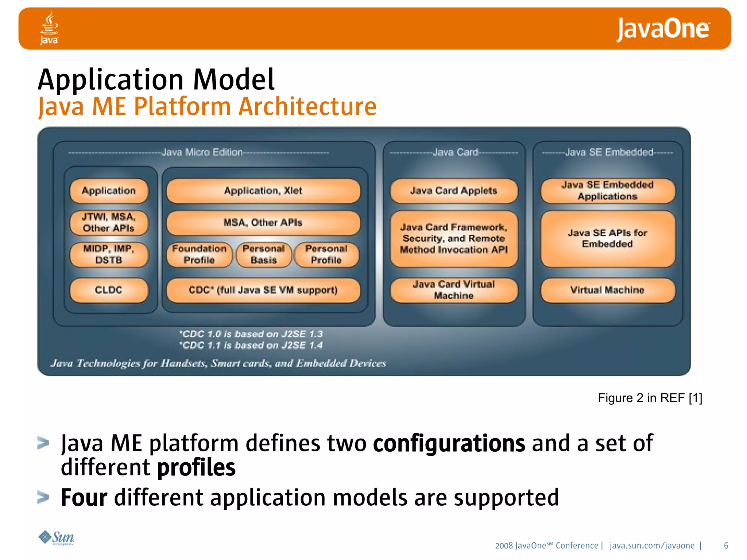Click footnote '*CDC 1.1 is based on J2SE 1.4'
The image size is (747, 560).
[x=251, y=345]
